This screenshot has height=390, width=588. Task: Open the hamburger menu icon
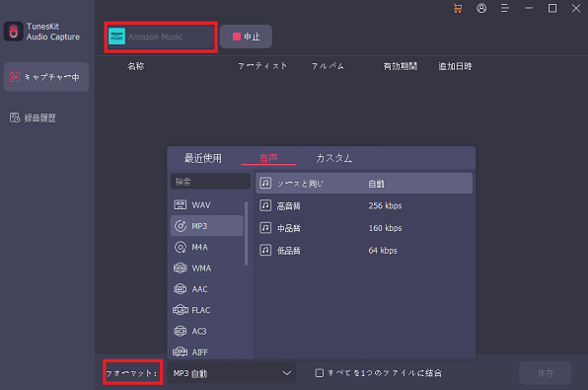pyautogui.click(x=505, y=8)
